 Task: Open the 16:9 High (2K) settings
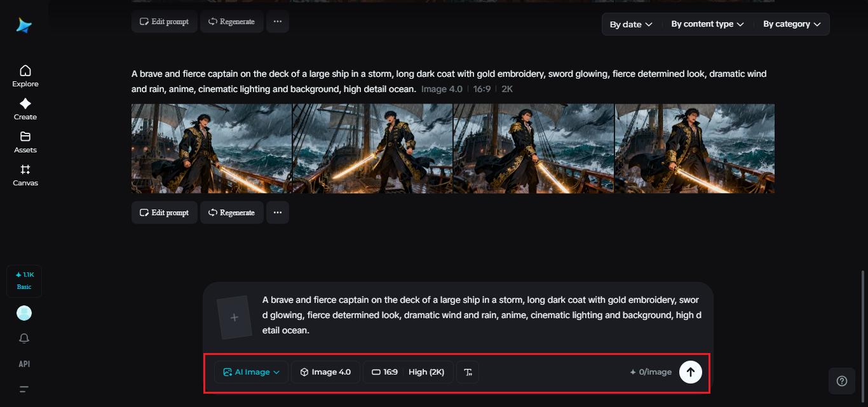[x=408, y=372]
